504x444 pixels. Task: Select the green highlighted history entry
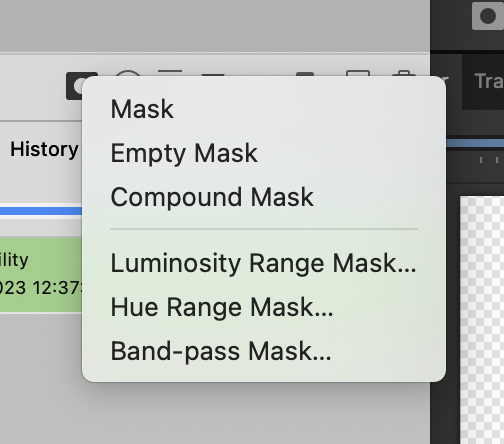[x=41, y=275]
